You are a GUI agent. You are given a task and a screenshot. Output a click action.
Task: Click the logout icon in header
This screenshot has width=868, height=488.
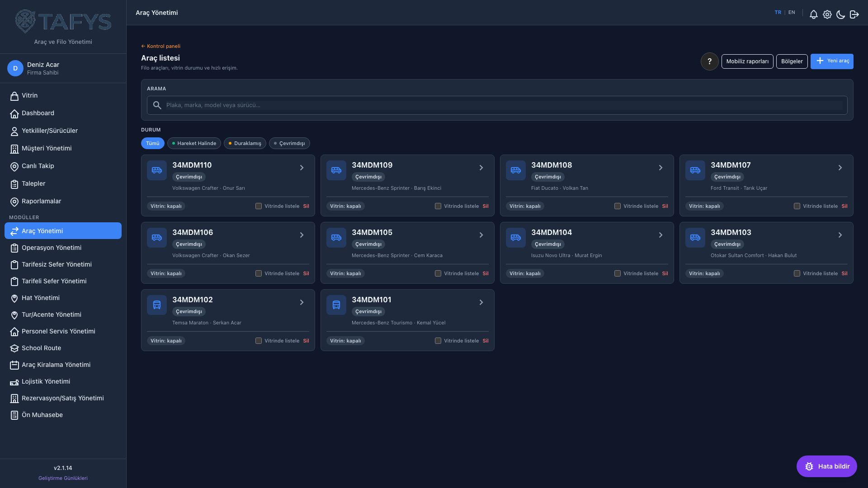point(854,14)
